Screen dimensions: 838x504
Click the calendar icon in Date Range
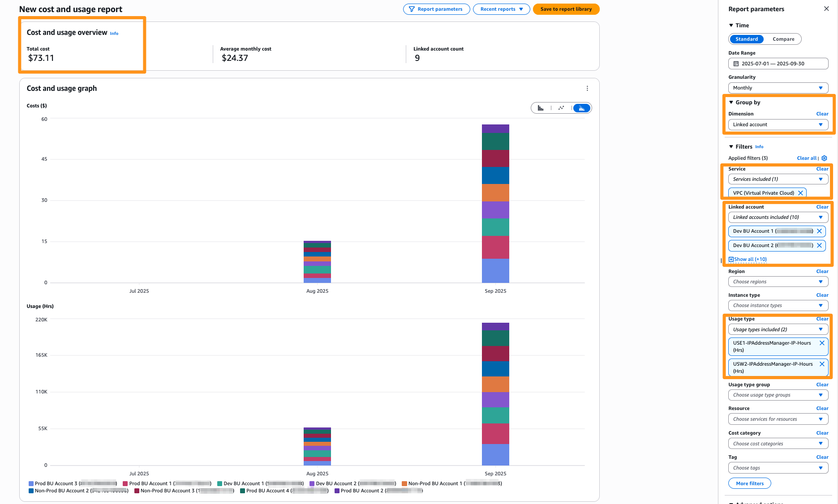click(735, 64)
